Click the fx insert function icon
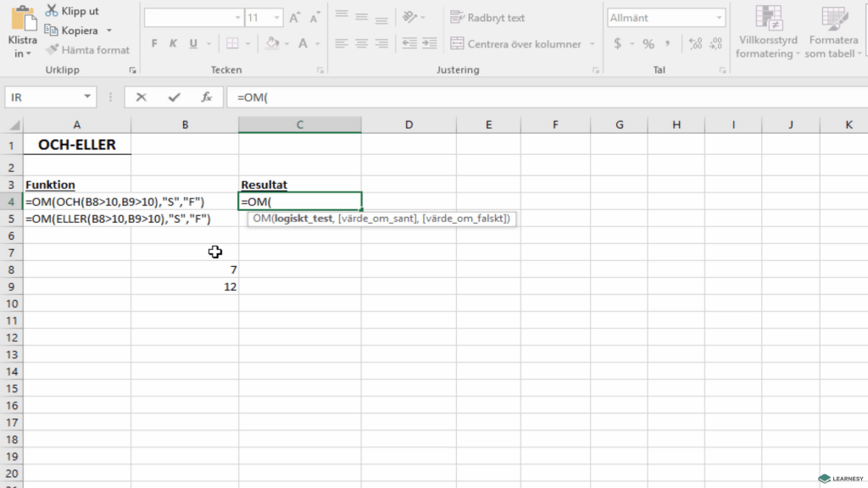 point(206,97)
